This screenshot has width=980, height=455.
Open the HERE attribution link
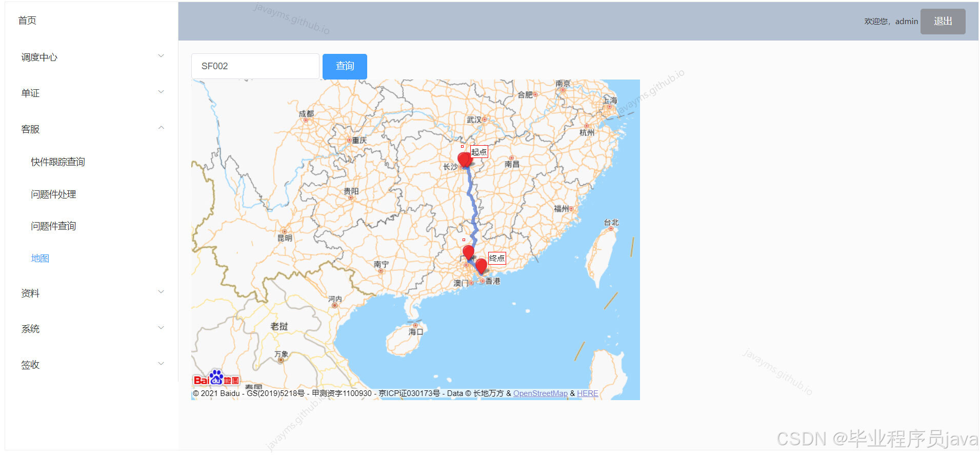588,393
